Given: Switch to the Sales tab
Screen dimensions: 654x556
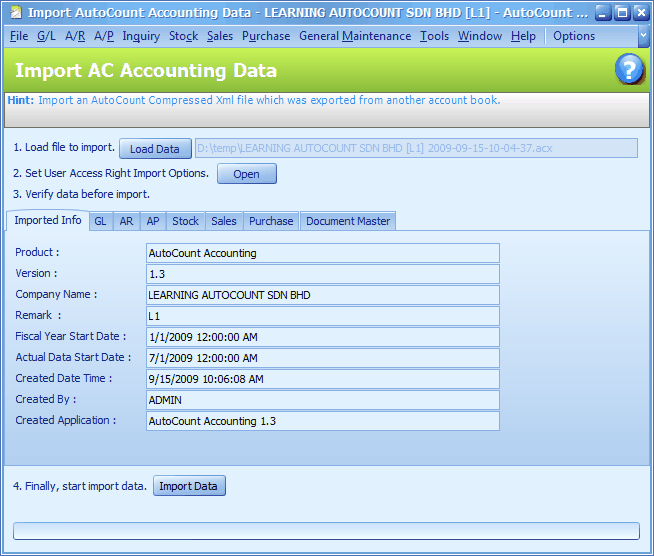Looking at the screenshot, I should click(224, 221).
